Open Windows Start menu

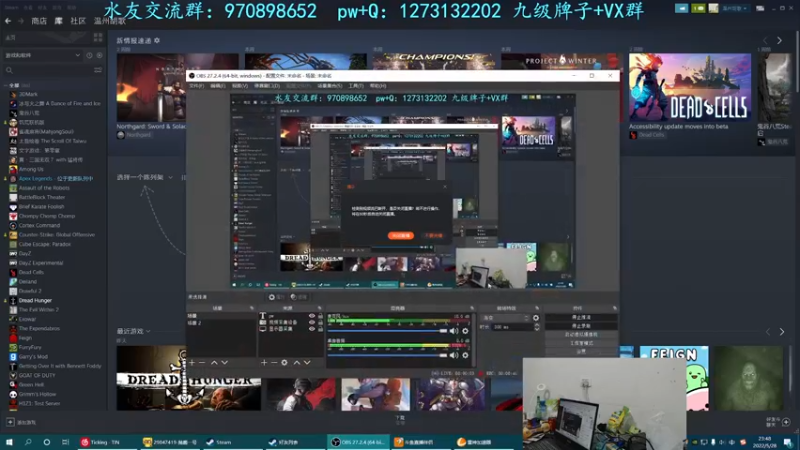(x=9, y=442)
